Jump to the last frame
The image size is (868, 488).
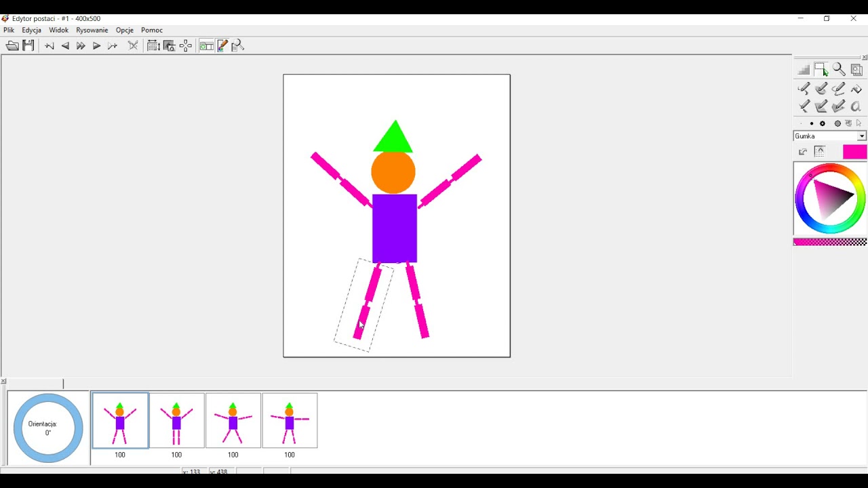click(113, 46)
